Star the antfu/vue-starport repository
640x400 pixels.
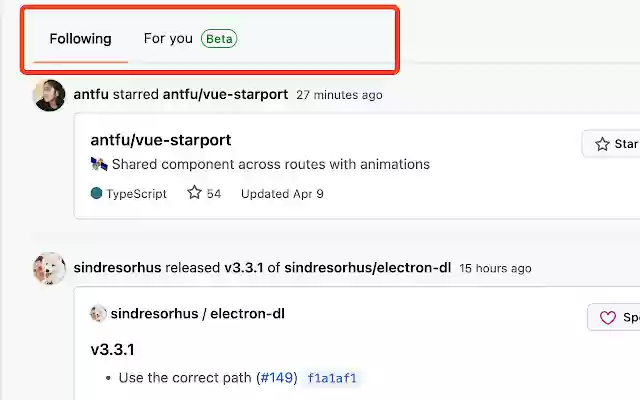coord(612,144)
